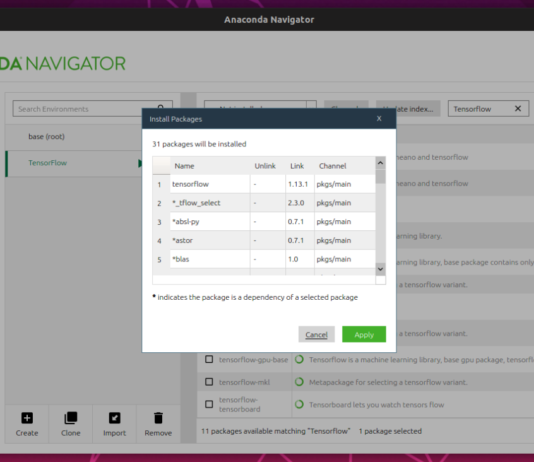This screenshot has height=462, width=534.
Task: Clear the Tensorflow search with X
Action: tap(518, 109)
